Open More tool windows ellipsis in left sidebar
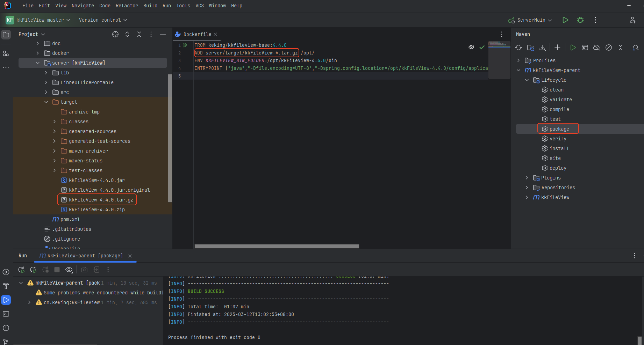This screenshot has width=644, height=345. (6, 67)
